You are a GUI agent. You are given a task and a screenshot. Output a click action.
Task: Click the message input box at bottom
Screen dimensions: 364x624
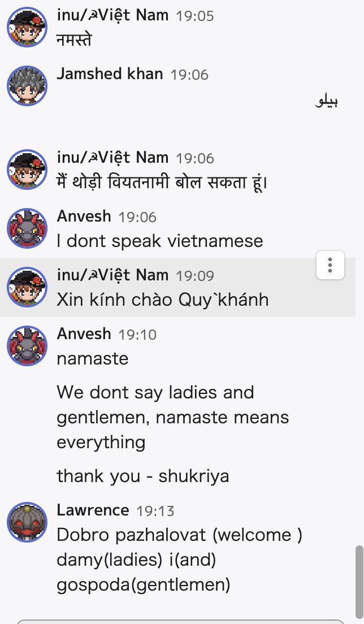pos(181,622)
